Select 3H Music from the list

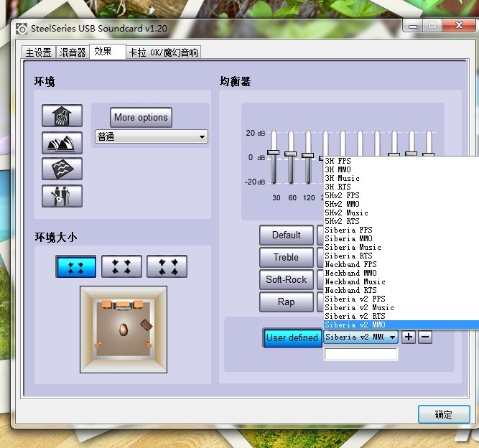click(x=401, y=178)
